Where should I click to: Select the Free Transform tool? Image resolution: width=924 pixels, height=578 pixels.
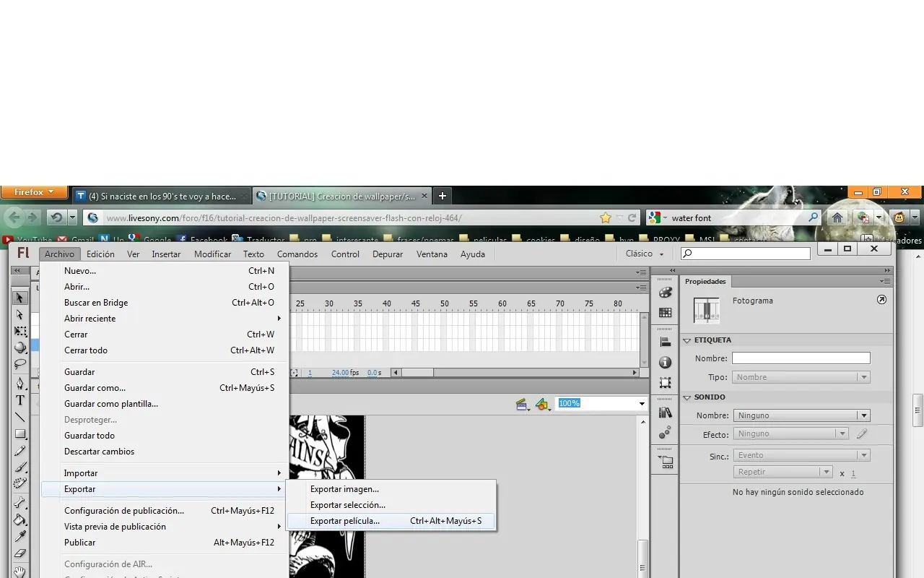[x=20, y=332]
